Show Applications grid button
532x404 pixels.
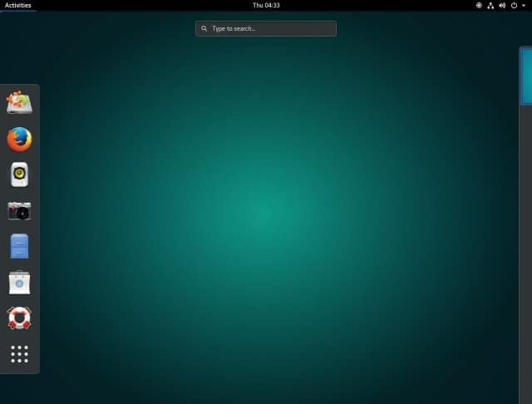tap(19, 354)
